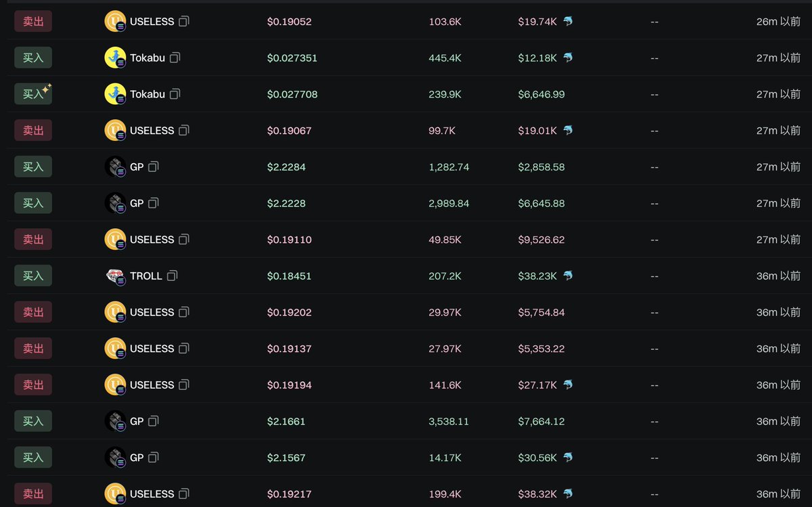The image size is (812, 507).
Task: Open USELESS coin logo in $0.19052 row
Action: (x=115, y=22)
